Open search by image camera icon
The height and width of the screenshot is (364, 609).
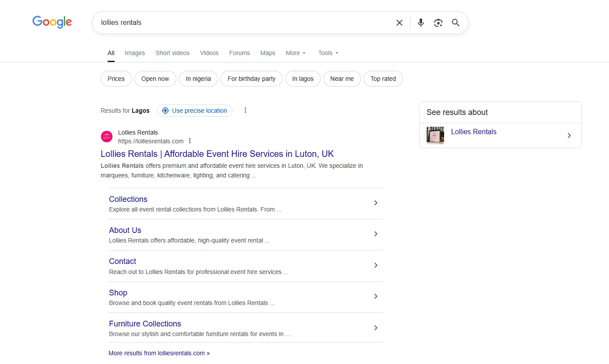point(438,23)
